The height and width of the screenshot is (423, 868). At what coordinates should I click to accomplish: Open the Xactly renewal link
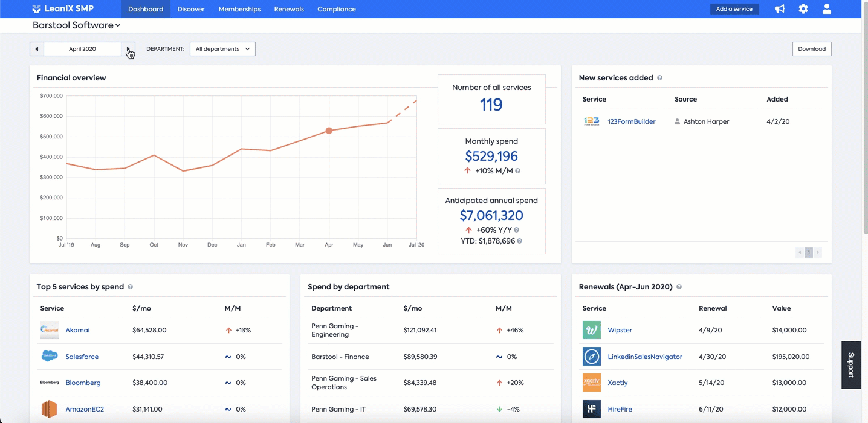618,383
